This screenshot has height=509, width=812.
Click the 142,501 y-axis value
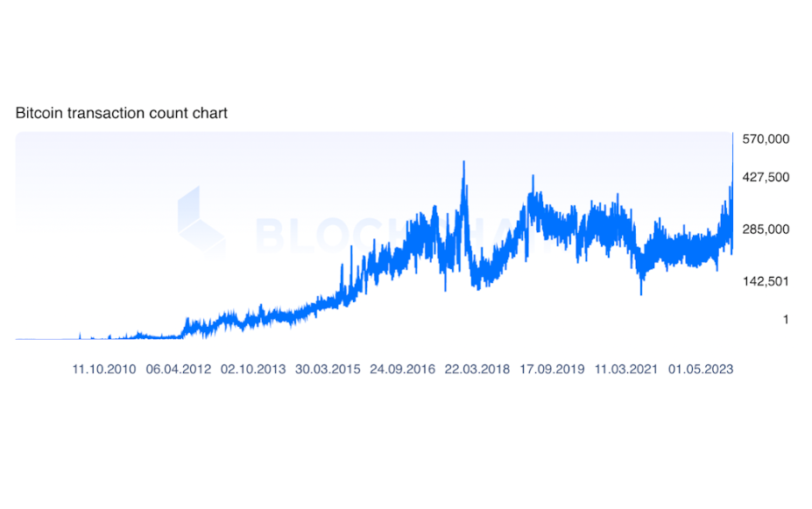tap(766, 281)
